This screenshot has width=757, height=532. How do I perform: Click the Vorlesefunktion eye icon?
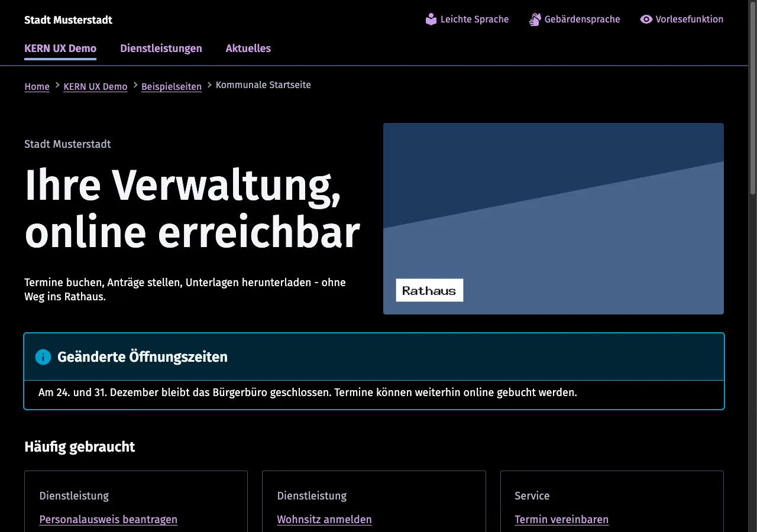click(646, 20)
